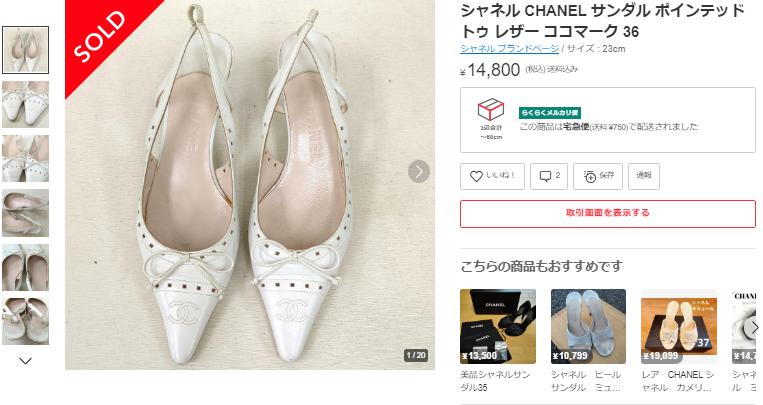Open the シャネル ブランドページ link
Viewport: 763px width, 405px height.
509,48
